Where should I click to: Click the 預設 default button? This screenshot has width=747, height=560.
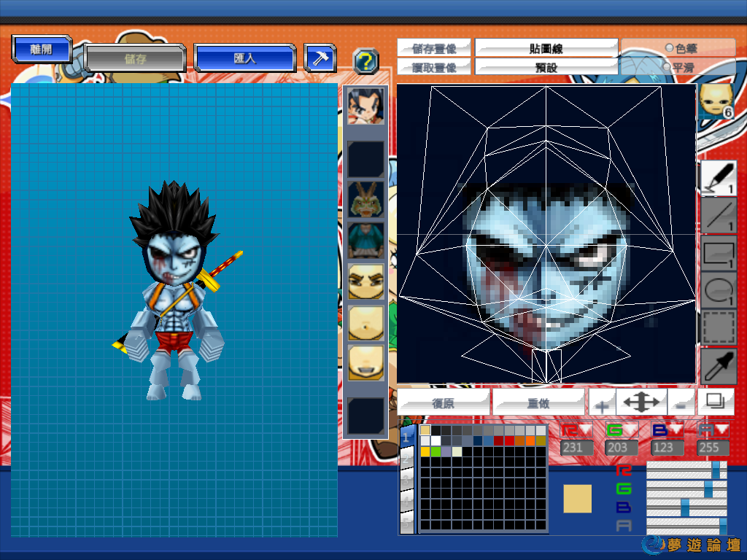[546, 67]
